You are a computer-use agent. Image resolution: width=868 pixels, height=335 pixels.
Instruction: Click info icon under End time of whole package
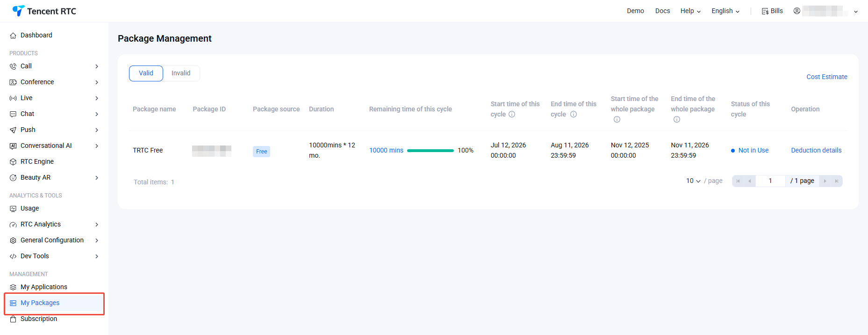point(677,119)
